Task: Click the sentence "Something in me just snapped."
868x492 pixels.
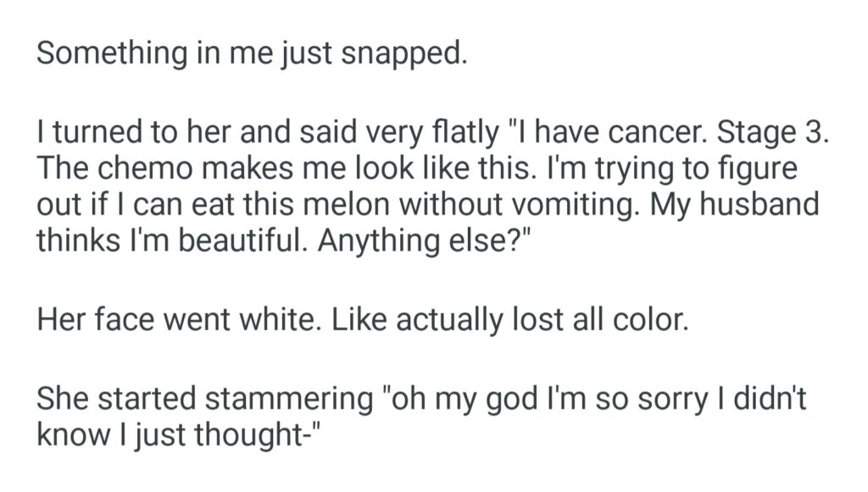Action: (252, 53)
